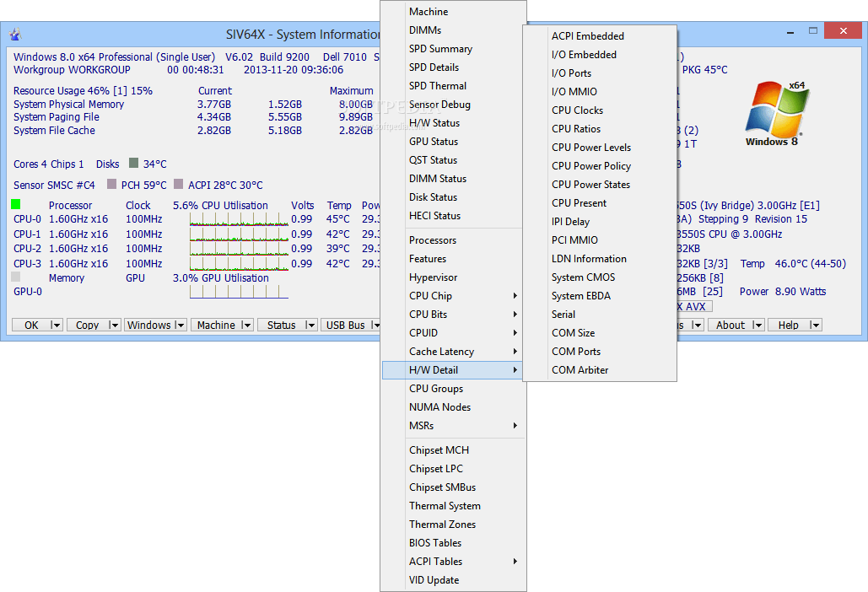Minimize the SIV64X window
The height and width of the screenshot is (592, 868).
click(790, 31)
